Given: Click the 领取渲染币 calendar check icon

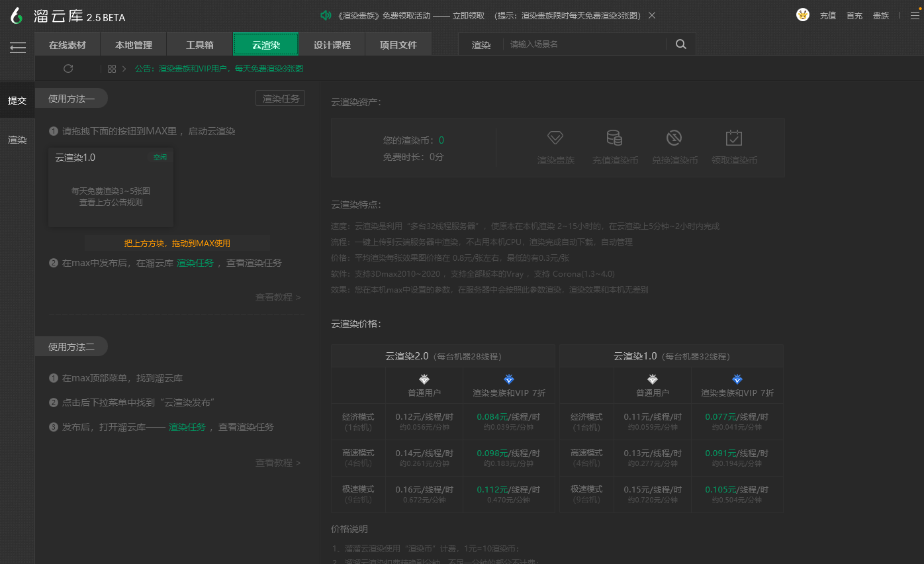Looking at the screenshot, I should 733,138.
